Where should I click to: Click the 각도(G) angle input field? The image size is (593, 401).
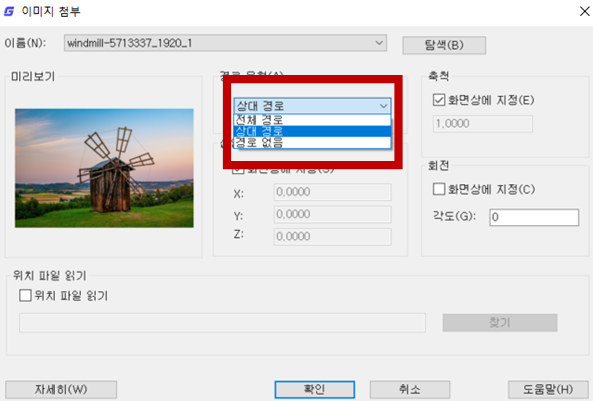(534, 217)
